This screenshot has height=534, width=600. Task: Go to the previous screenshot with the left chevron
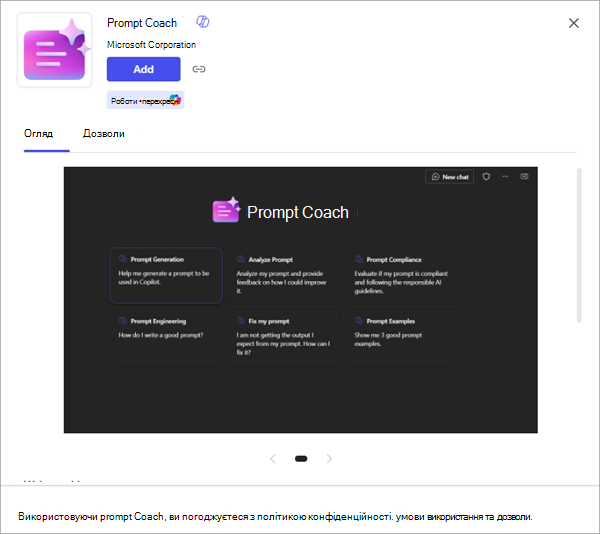coord(273,459)
